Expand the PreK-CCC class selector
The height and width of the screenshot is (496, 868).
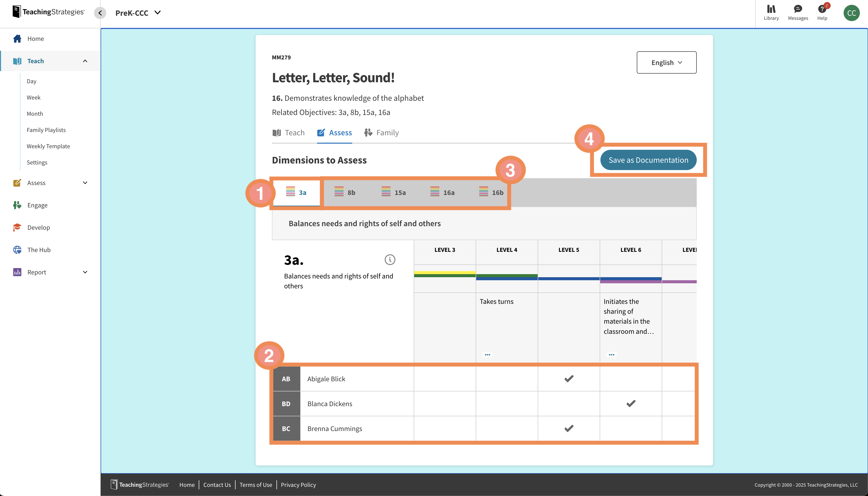[x=138, y=13]
